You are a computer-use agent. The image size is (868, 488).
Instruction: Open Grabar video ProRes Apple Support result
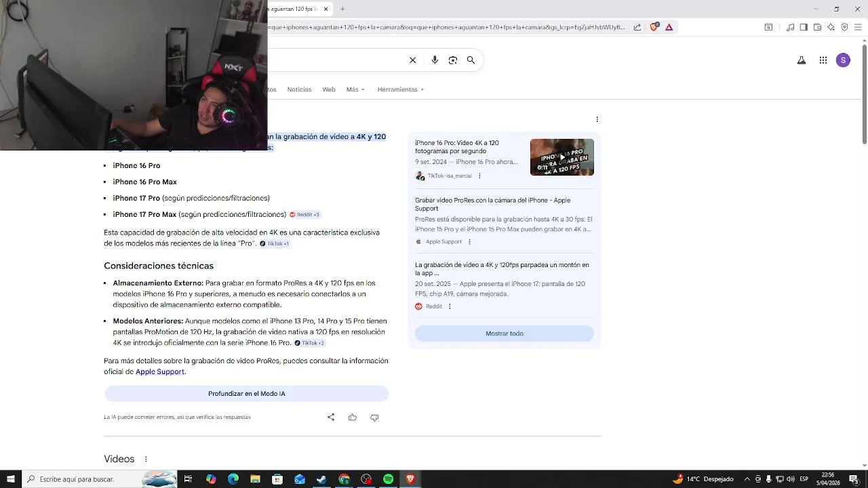(x=493, y=204)
